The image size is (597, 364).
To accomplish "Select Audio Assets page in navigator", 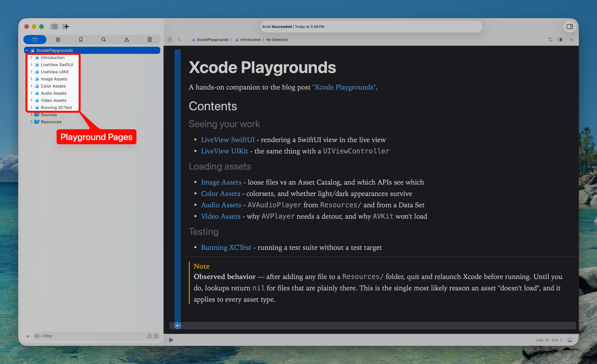I will tap(53, 93).
